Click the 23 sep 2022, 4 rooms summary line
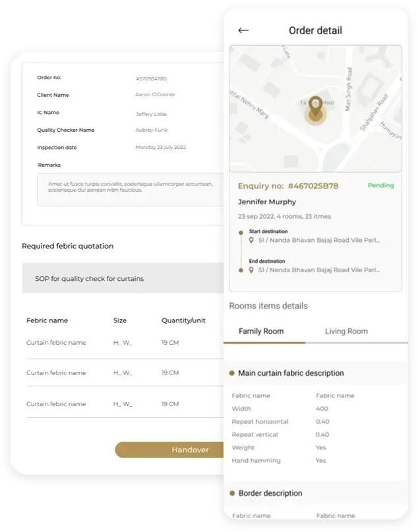Image resolution: width=418 pixels, height=532 pixels. 284,216
